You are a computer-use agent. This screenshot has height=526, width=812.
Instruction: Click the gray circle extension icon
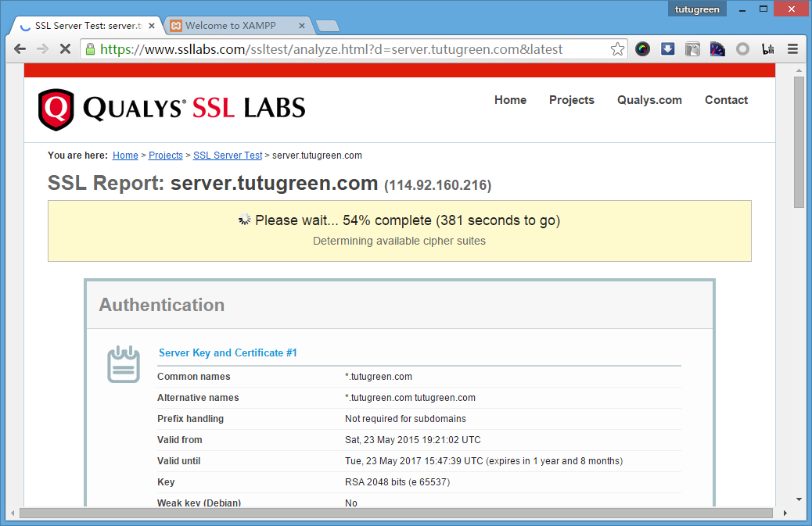[x=742, y=49]
